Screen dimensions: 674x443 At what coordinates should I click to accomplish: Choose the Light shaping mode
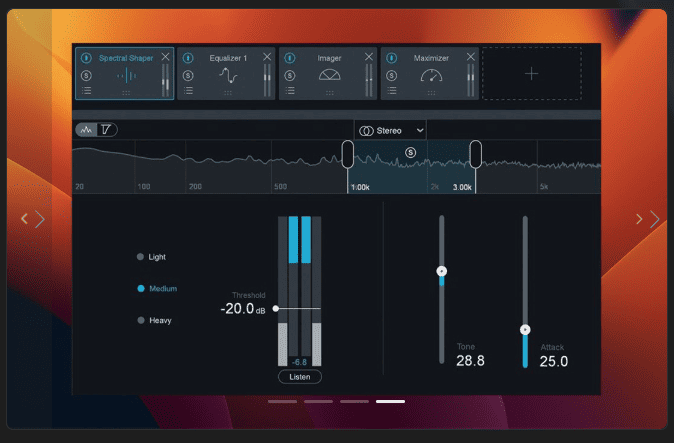[x=151, y=257]
